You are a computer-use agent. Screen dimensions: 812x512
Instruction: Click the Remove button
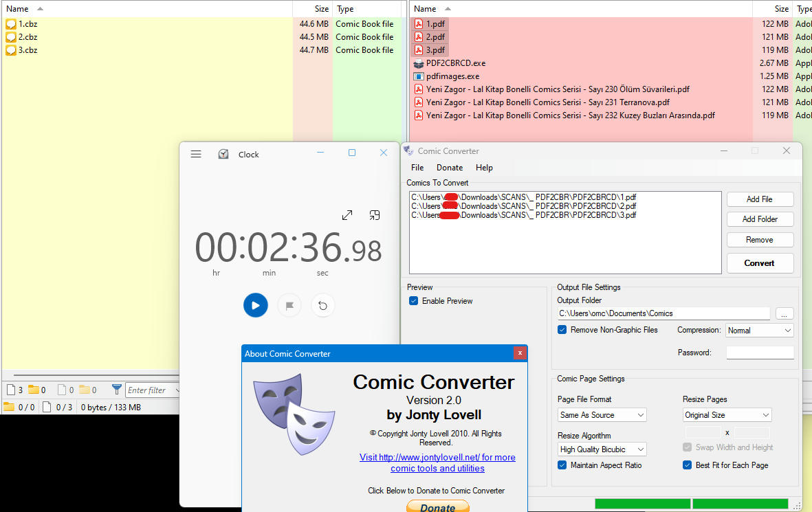pyautogui.click(x=760, y=240)
